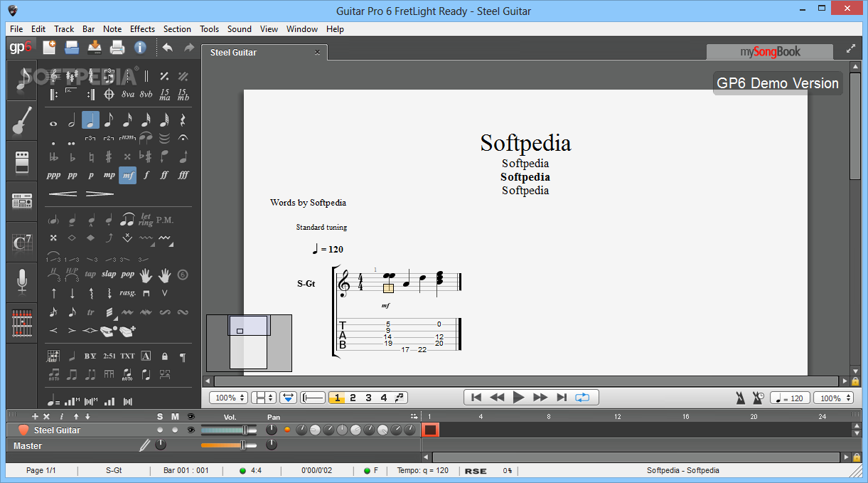Open the Track menu
Viewport: 868px width, 483px height.
point(64,29)
